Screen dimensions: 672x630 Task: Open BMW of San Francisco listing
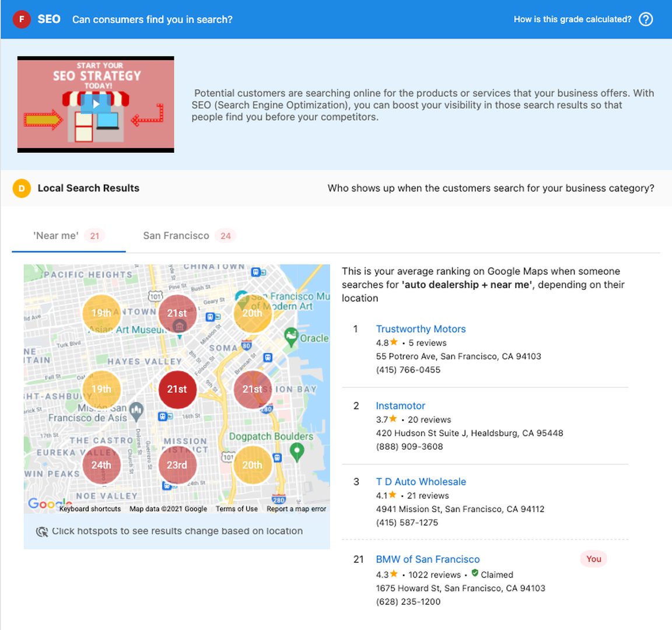[x=428, y=559]
